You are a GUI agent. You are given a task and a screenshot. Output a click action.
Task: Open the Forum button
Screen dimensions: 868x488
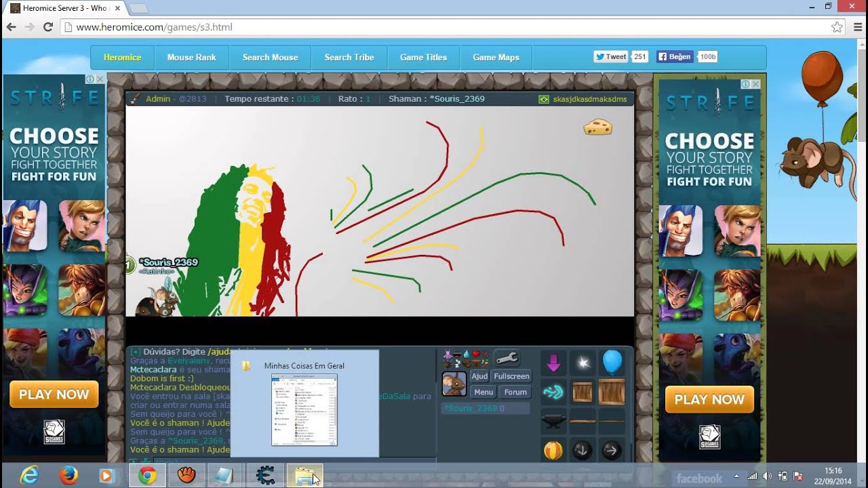click(x=515, y=392)
